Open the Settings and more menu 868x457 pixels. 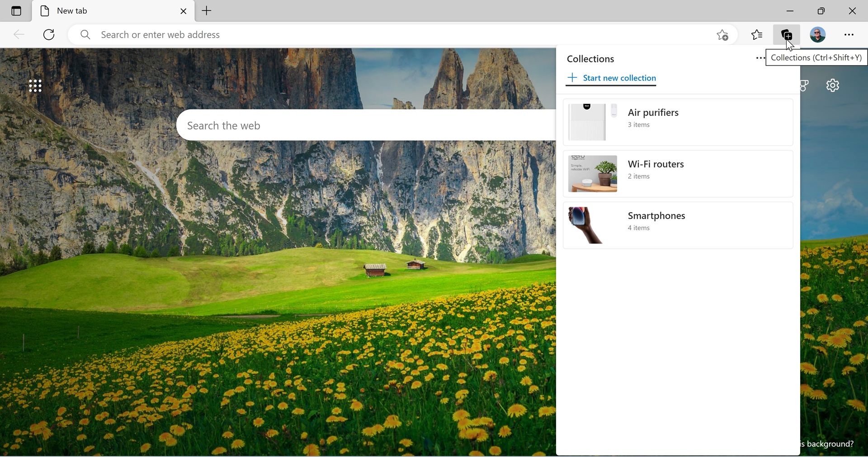[x=849, y=35]
